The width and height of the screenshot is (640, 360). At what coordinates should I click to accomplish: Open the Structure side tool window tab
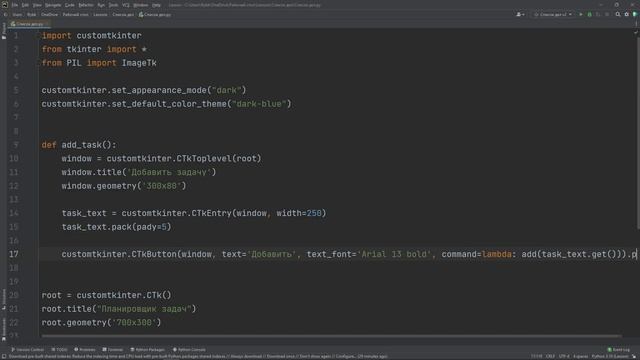coord(4,300)
